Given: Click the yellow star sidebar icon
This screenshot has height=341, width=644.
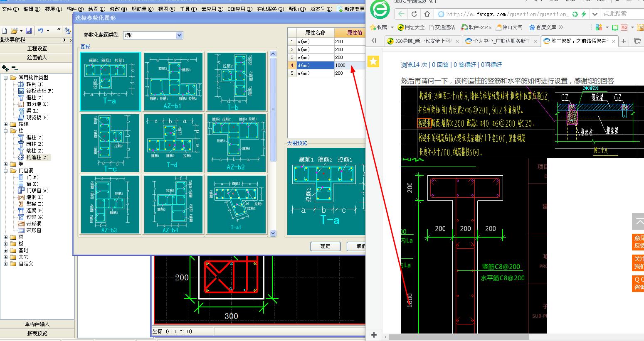Looking at the screenshot, I should tap(373, 62).
